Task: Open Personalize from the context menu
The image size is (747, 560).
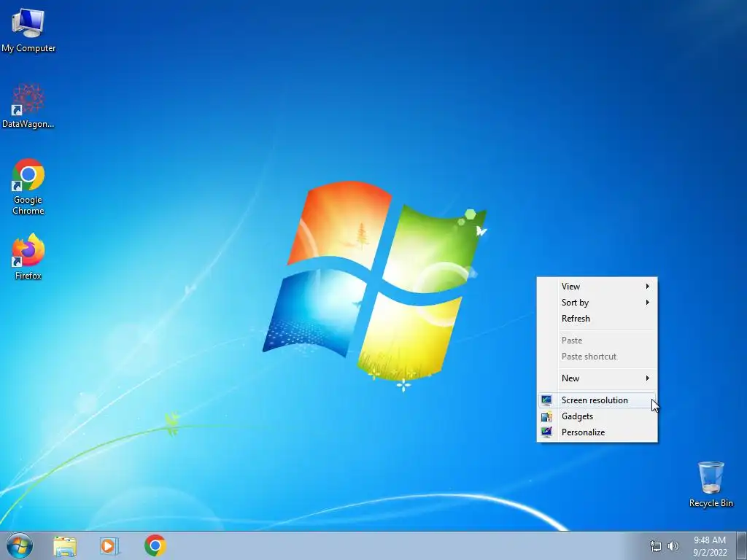Action: pyautogui.click(x=597, y=432)
